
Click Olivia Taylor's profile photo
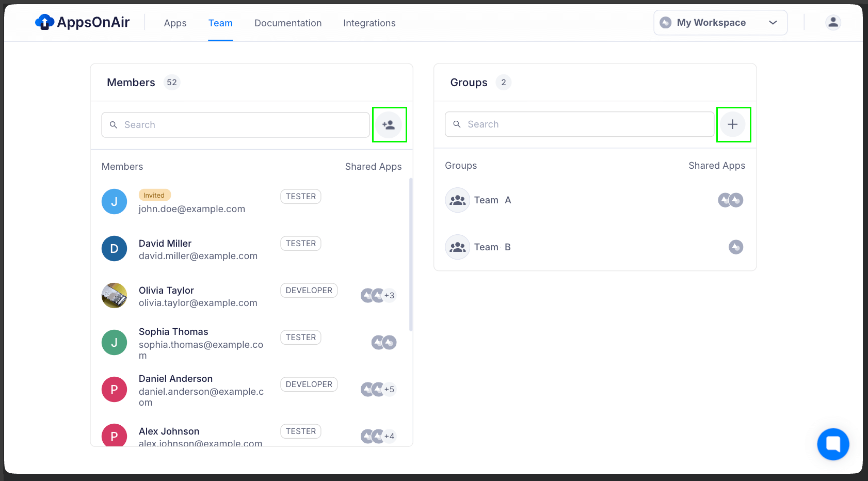click(x=115, y=296)
